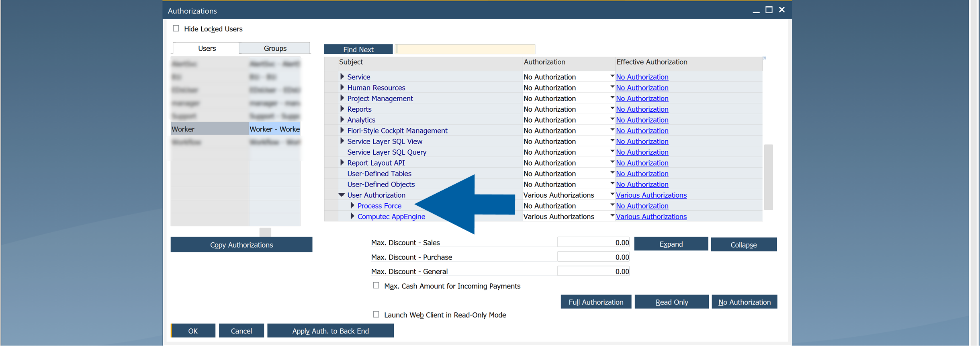Click the table expand icon at header corner
This screenshot has width=980, height=346.
coord(764,59)
